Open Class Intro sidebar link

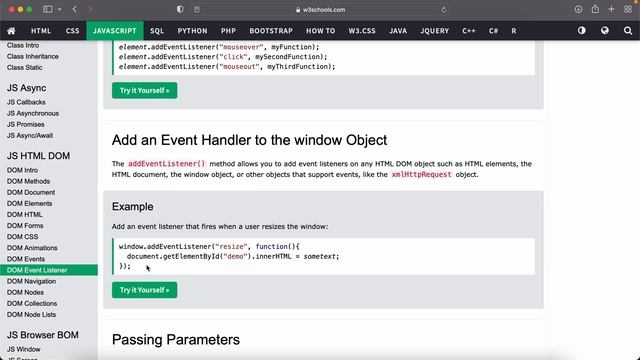23,45
